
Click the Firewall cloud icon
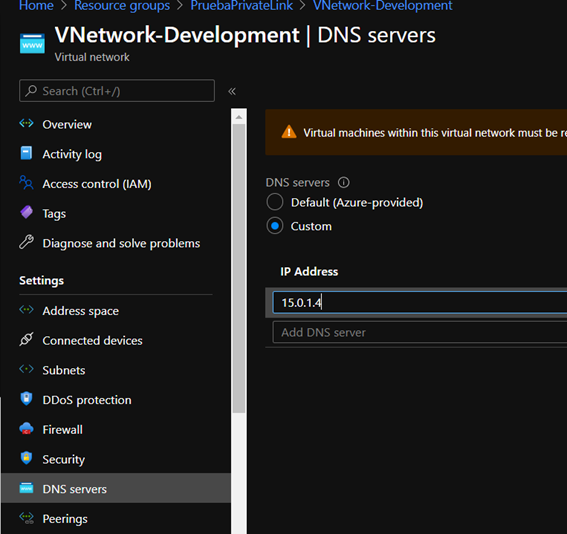click(x=26, y=429)
